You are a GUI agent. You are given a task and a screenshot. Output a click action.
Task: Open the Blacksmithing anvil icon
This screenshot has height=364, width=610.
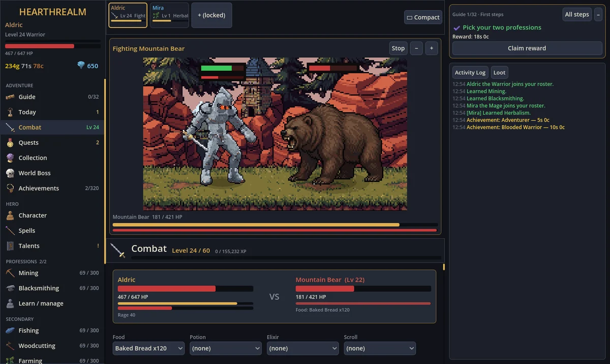10,288
